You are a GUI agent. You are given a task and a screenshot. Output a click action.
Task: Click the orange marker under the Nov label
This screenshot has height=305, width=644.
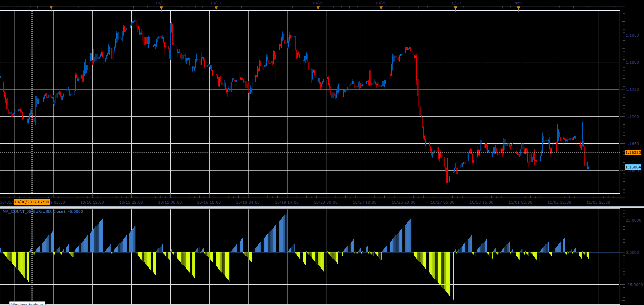(518, 9)
